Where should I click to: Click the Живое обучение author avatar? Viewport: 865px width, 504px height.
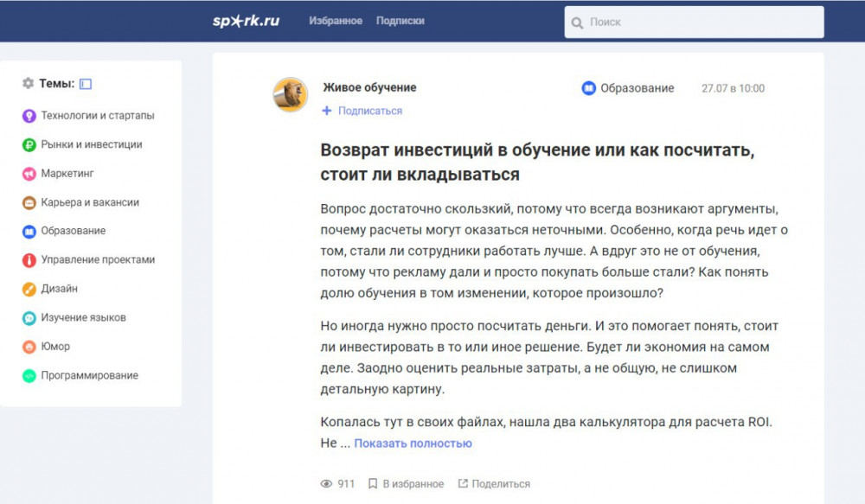click(x=291, y=94)
